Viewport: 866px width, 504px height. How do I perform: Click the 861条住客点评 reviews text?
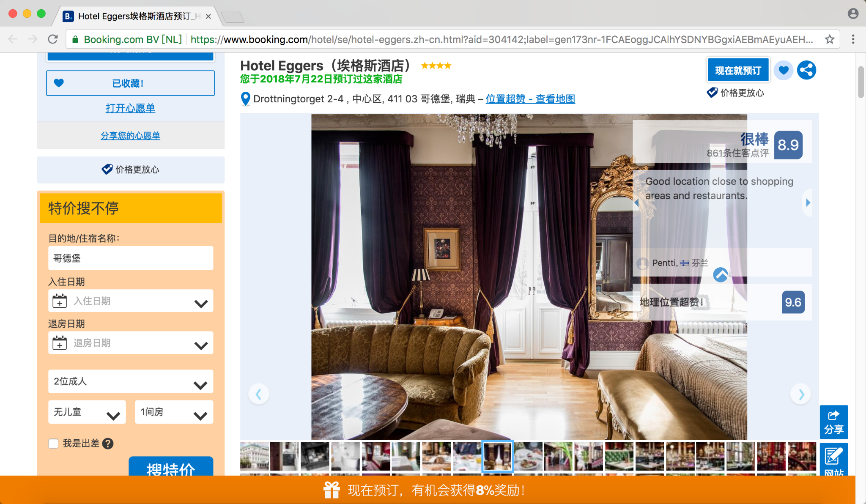(738, 153)
